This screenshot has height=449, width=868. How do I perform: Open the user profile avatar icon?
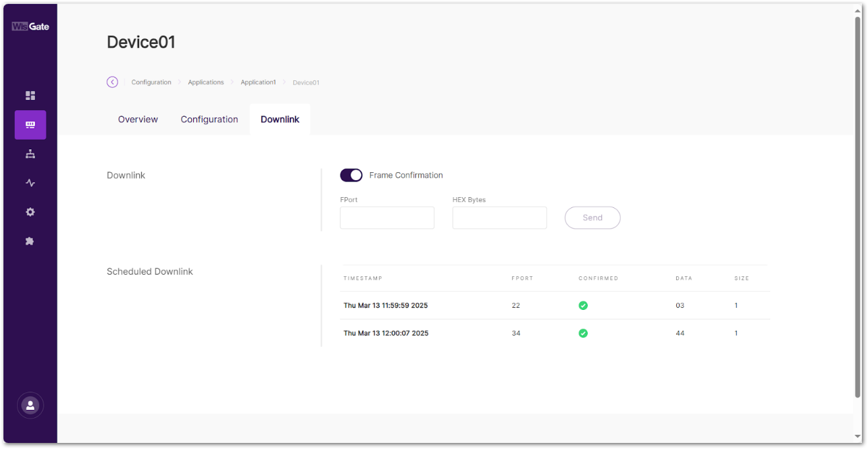30,405
